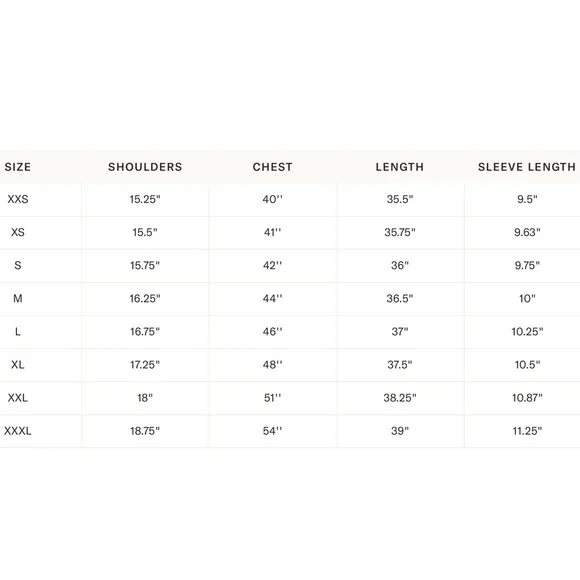Click the 16.75" shoulders value for L
580x580 pixels.
click(x=145, y=332)
